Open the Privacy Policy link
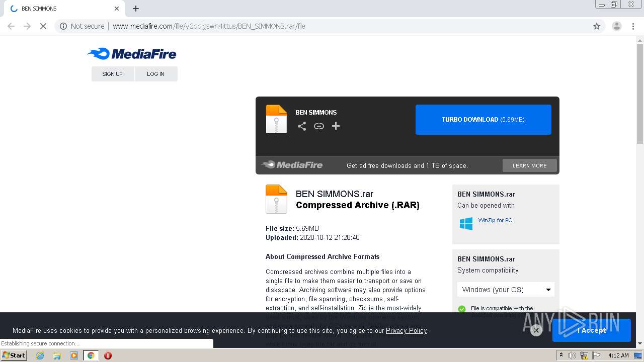 [x=406, y=330]
